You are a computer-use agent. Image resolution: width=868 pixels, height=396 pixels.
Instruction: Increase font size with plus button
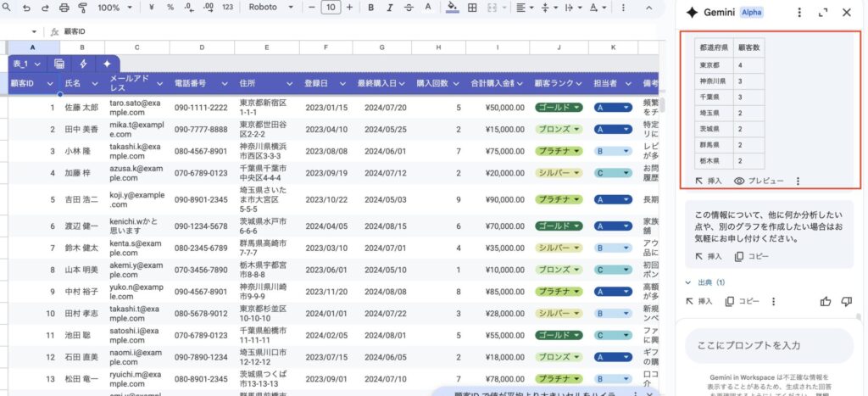(x=349, y=8)
